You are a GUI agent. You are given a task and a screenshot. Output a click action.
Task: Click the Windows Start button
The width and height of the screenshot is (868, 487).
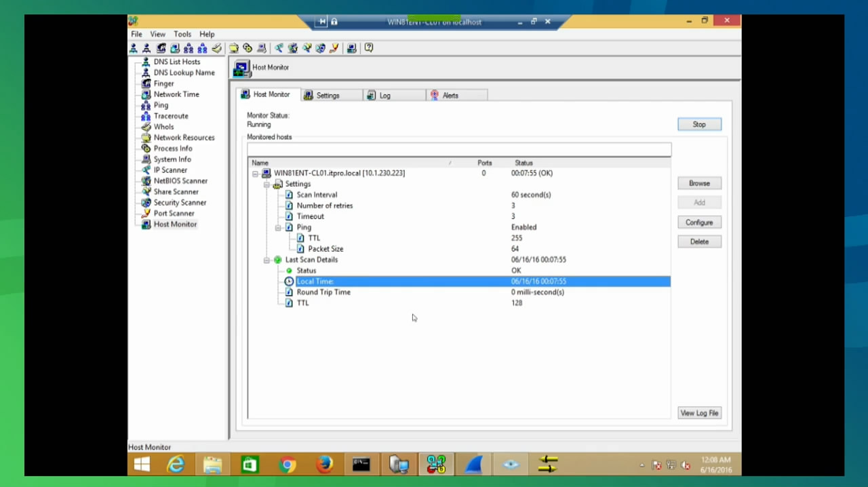coord(142,465)
